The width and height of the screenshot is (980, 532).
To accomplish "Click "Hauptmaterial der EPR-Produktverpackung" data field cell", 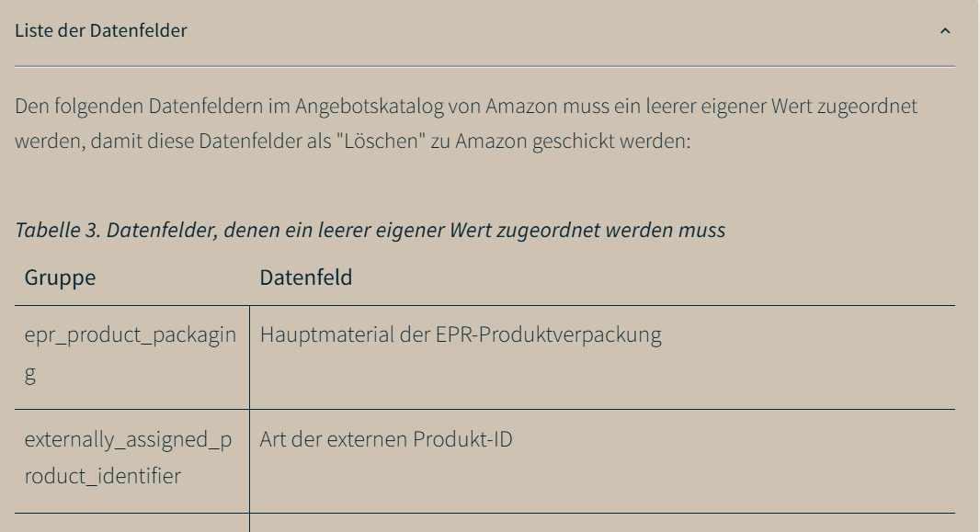I will 460,334.
